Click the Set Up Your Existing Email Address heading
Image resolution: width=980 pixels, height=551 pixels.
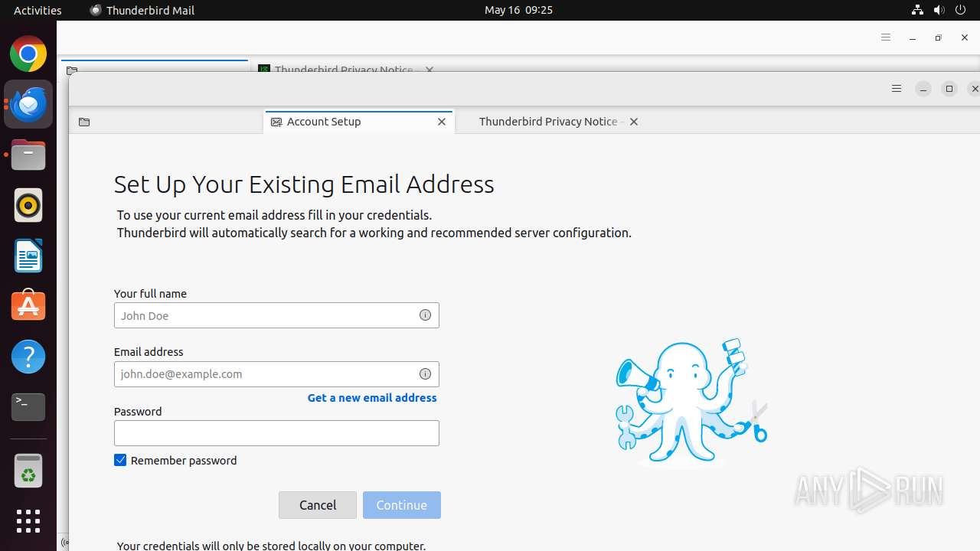[304, 184]
